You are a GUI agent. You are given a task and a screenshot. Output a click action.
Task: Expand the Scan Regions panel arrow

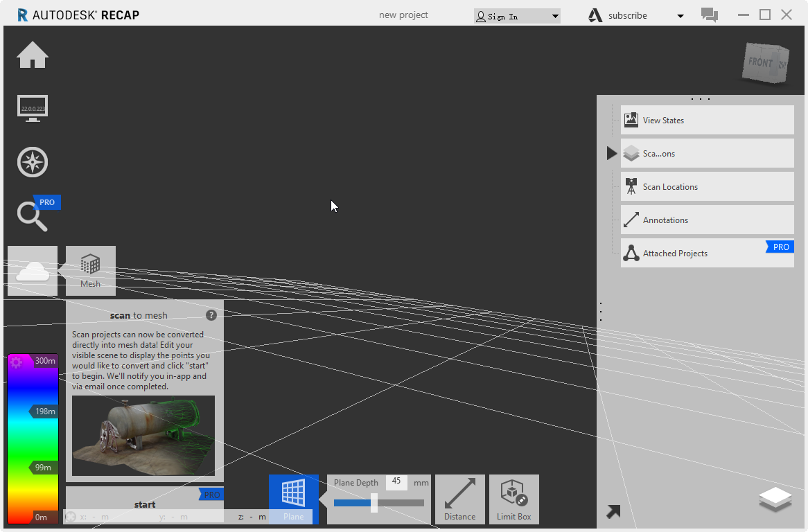(611, 153)
